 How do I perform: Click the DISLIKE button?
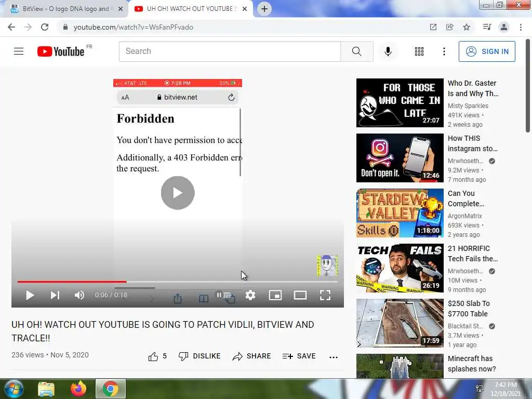tap(199, 356)
